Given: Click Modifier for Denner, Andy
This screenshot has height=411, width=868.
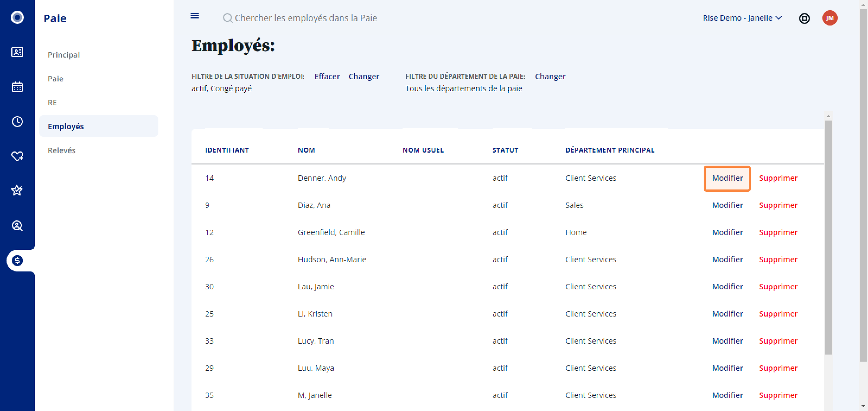Looking at the screenshot, I should coord(727,178).
